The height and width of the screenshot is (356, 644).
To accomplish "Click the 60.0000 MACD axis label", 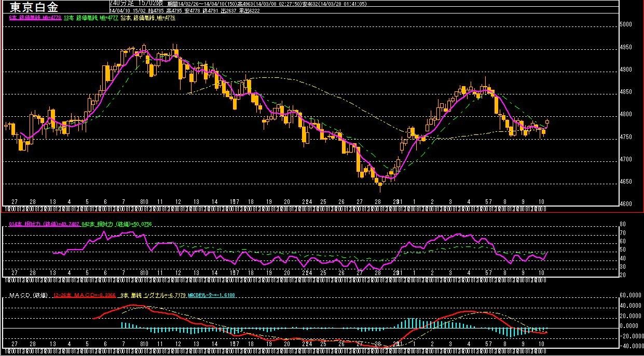I will [632, 296].
